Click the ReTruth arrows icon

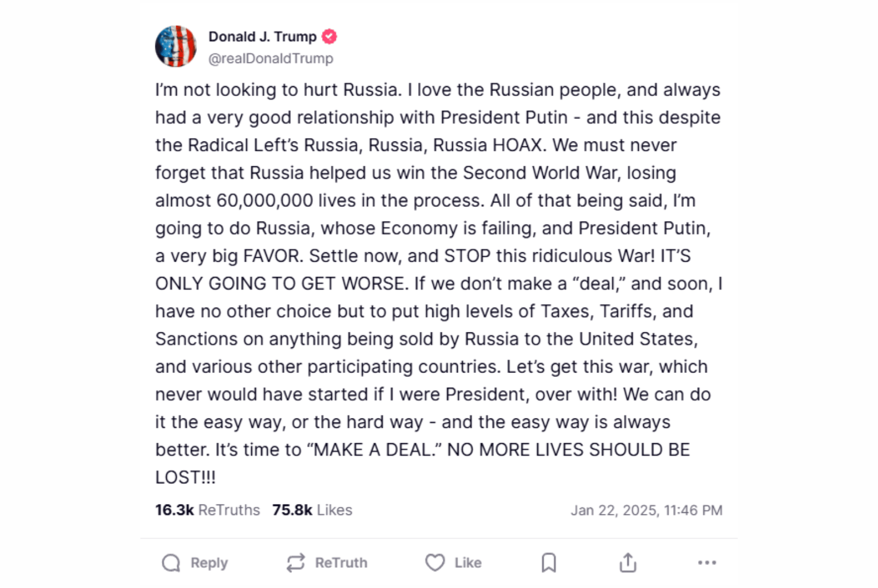pos(296,563)
